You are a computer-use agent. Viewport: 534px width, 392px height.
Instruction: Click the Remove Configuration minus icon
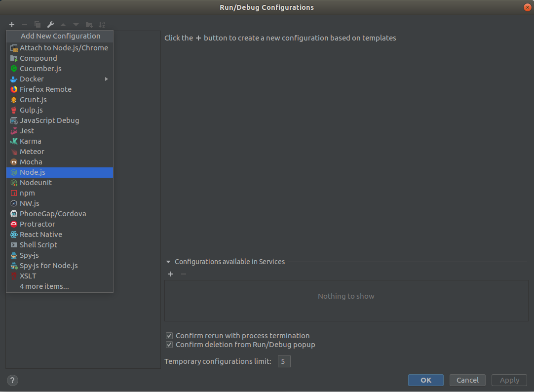[25, 25]
